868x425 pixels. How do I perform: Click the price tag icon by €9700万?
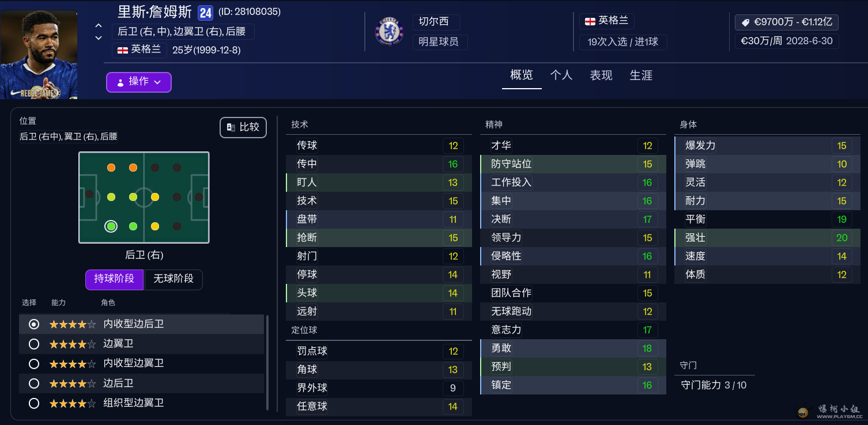point(745,22)
